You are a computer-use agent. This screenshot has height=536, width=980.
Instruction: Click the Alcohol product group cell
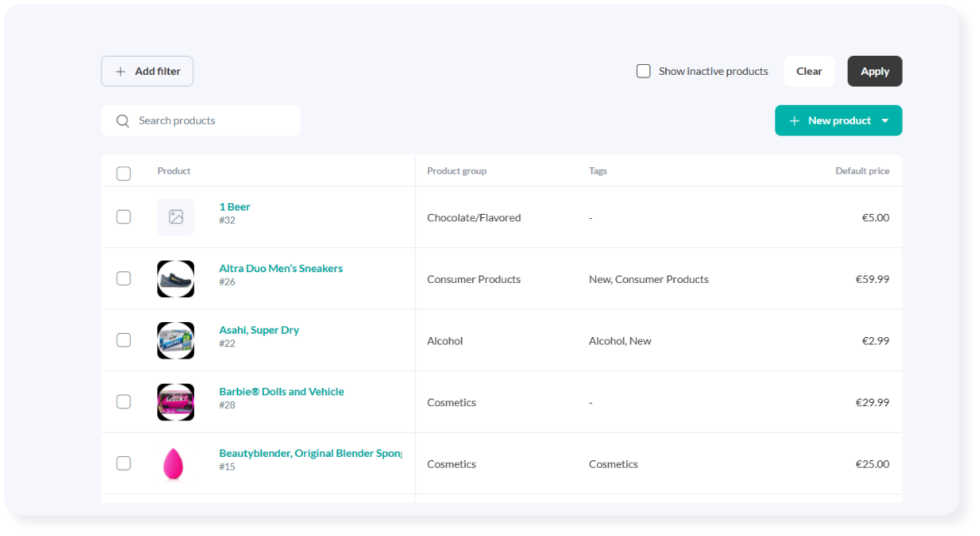click(x=445, y=341)
